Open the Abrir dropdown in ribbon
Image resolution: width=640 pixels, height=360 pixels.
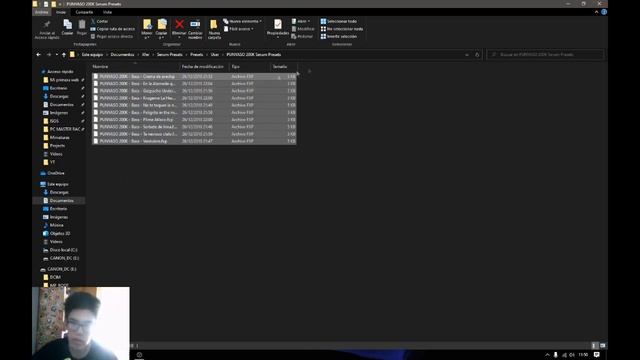[x=301, y=21]
